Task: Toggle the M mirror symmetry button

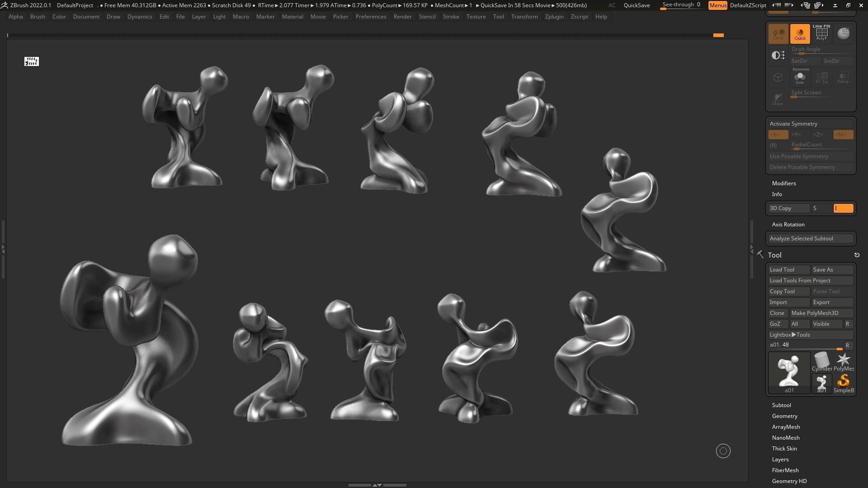Action: click(843, 135)
